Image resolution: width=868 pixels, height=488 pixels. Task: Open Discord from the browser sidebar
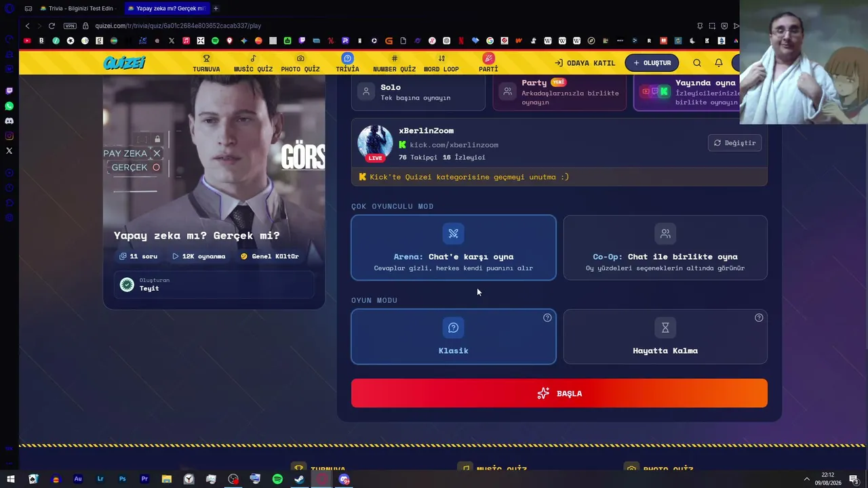pos(9,121)
